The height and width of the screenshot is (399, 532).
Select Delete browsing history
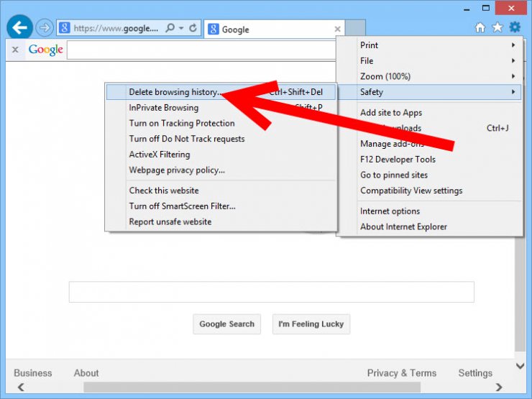coord(221,92)
